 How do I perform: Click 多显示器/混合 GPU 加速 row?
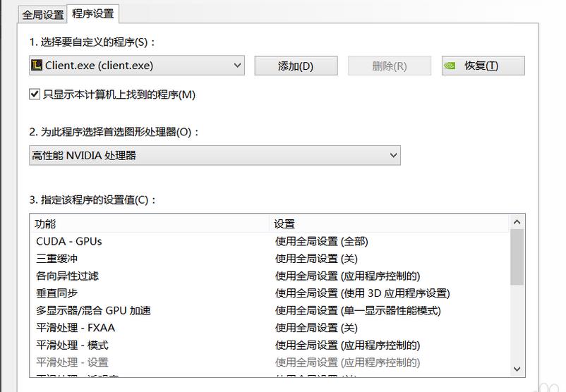pos(93,310)
